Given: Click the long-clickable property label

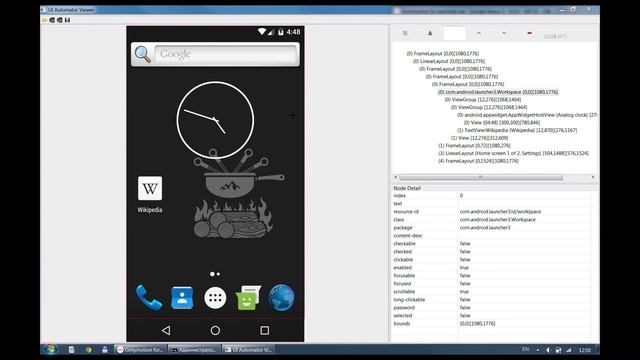Looking at the screenshot, I should (409, 299).
